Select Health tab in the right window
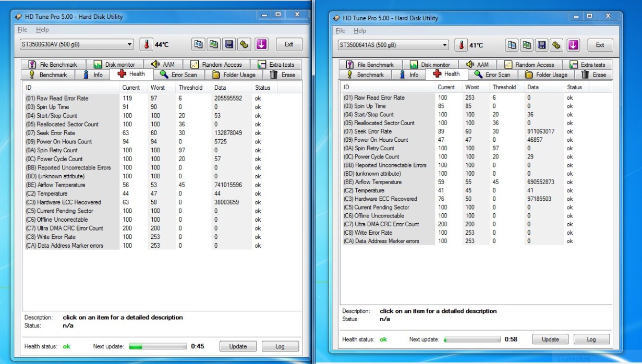This screenshot has width=642, height=364. click(x=446, y=74)
